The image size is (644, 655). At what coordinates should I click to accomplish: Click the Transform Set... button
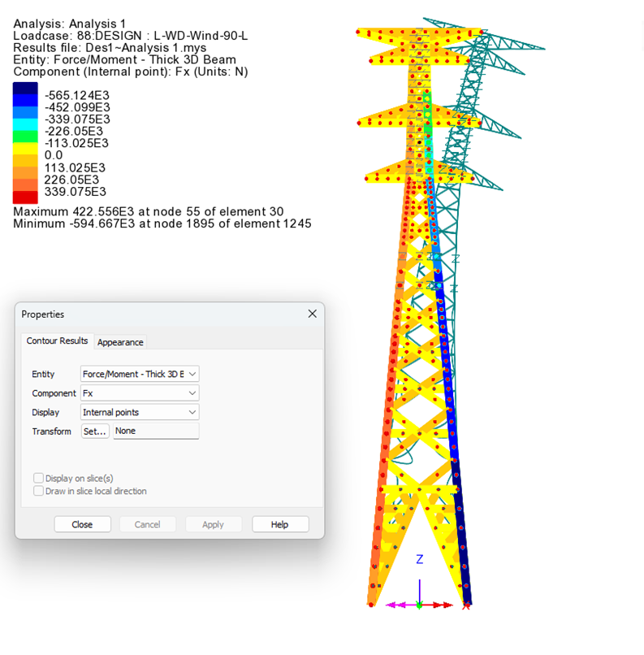(95, 432)
